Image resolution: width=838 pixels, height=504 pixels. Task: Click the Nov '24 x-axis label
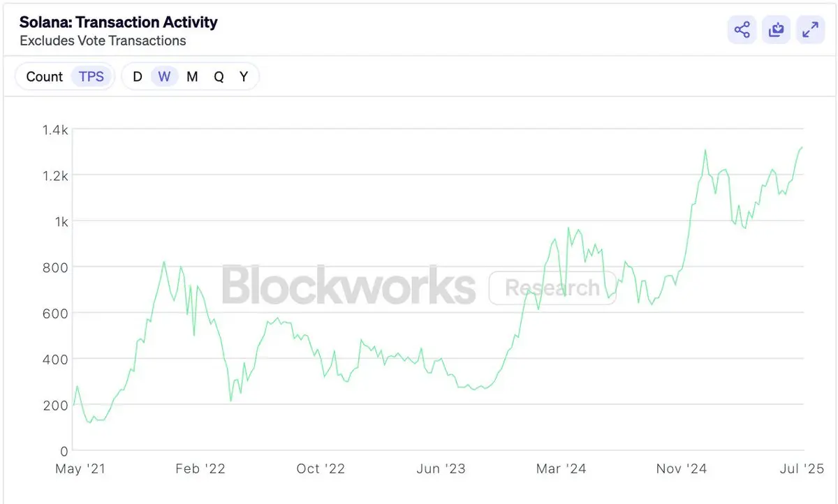(682, 468)
